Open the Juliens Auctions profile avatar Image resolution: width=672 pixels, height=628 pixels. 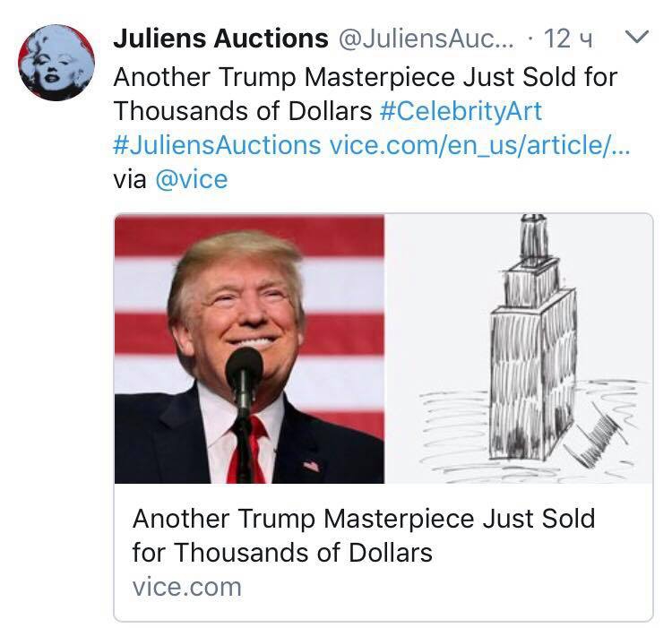pyautogui.click(x=56, y=63)
